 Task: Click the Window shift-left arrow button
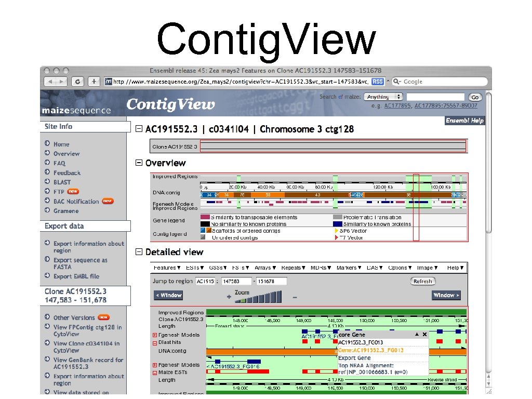pyautogui.click(x=168, y=295)
